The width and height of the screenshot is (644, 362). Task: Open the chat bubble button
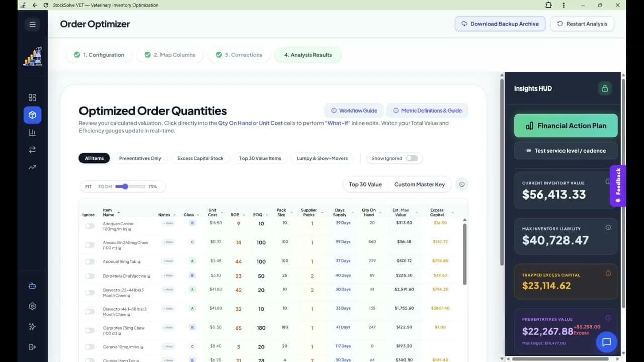607,342
